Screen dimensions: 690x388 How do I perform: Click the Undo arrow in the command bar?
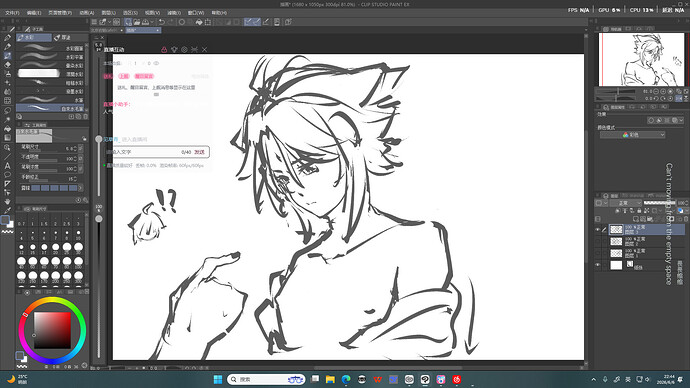[x=161, y=22]
